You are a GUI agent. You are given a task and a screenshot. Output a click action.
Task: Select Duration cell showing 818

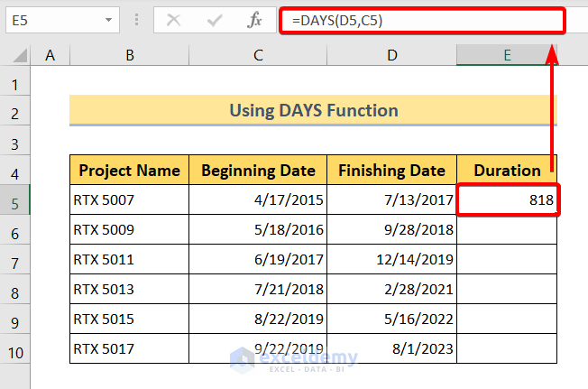coord(507,200)
